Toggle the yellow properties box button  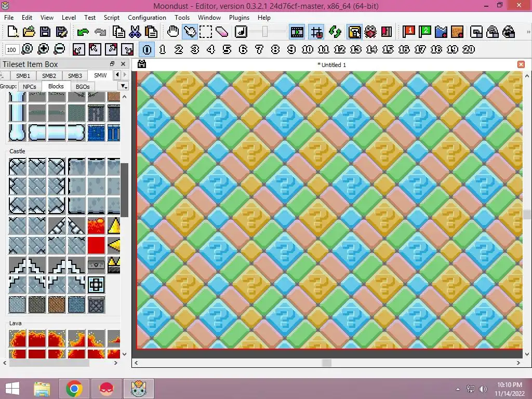354,32
